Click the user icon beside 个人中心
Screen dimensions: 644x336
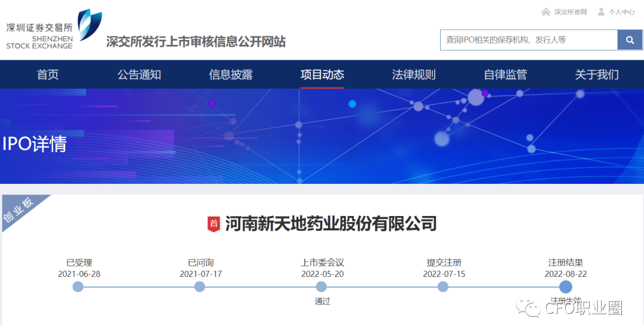click(x=601, y=12)
